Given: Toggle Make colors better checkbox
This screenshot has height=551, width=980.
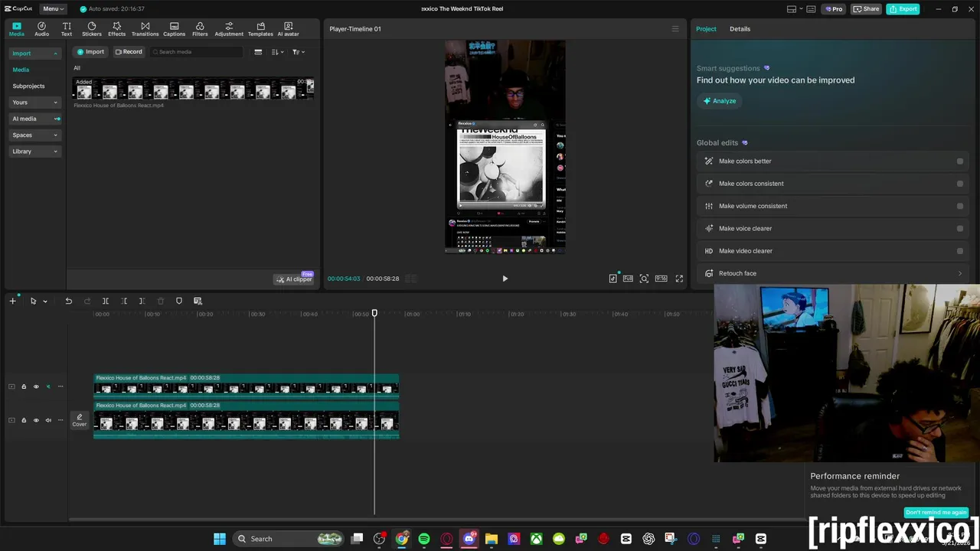Looking at the screenshot, I should [x=960, y=161].
